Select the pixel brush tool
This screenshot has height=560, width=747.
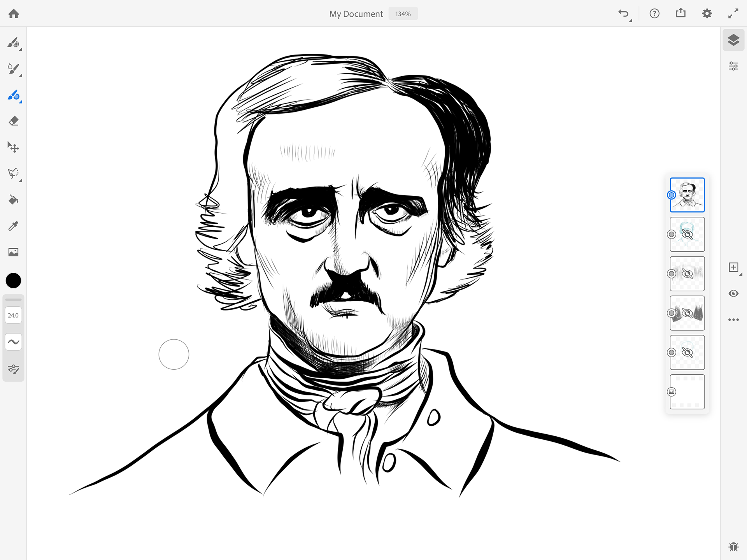tap(13, 43)
